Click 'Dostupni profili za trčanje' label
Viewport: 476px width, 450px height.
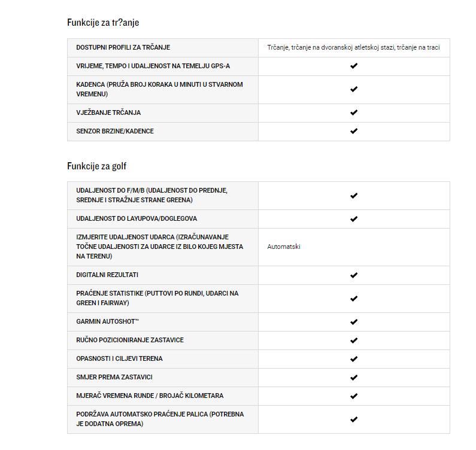coord(123,47)
